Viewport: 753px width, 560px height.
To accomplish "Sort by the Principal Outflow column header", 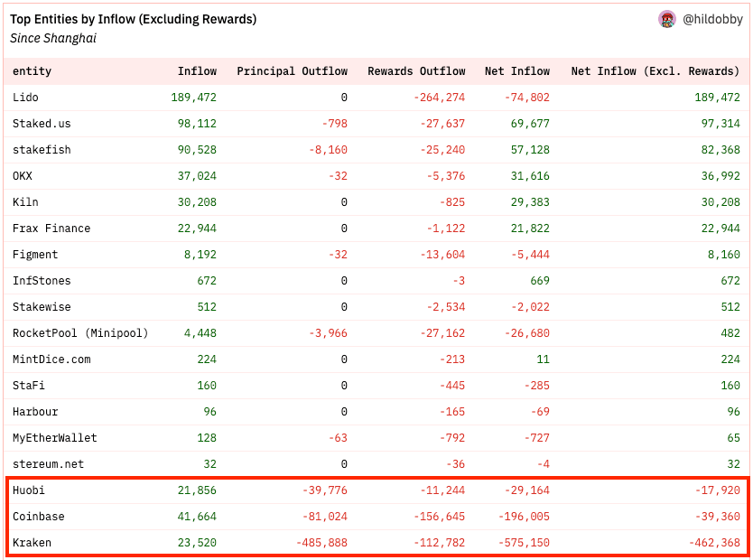I will tap(292, 71).
